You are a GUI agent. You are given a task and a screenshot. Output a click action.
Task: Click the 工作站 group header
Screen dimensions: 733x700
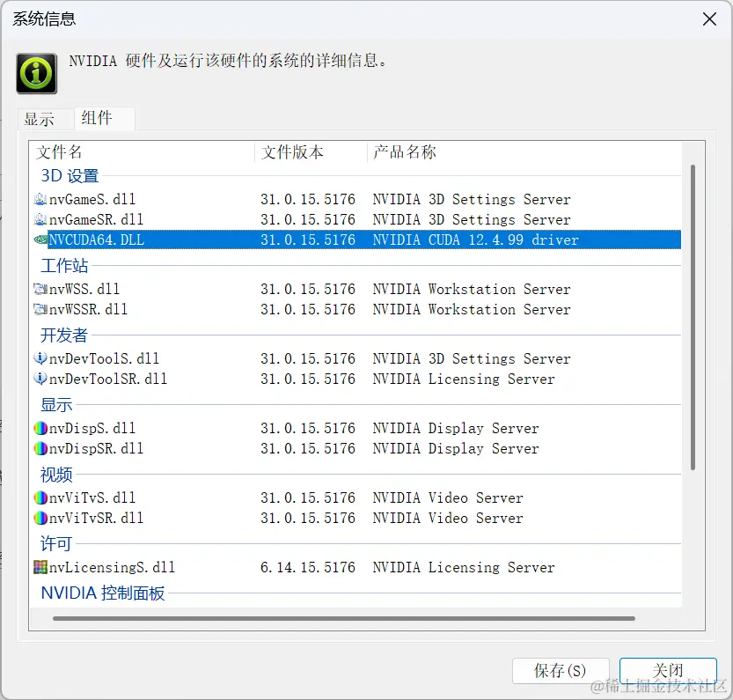(64, 266)
